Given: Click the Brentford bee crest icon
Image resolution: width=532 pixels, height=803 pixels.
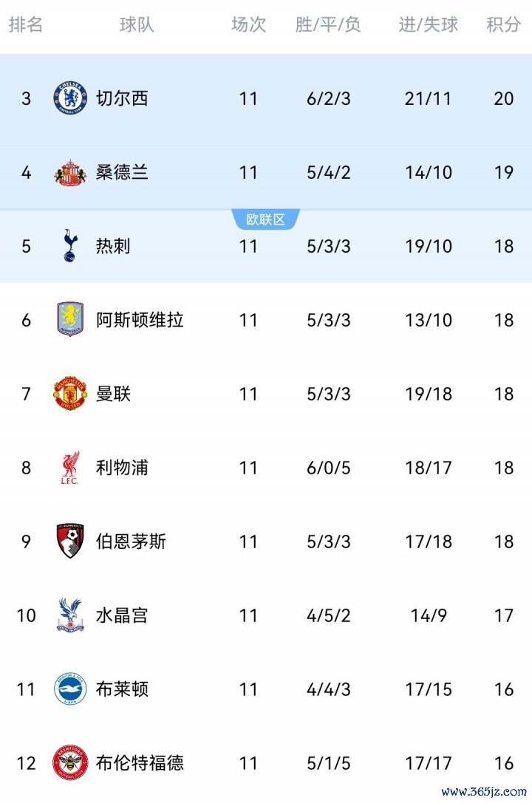Looking at the screenshot, I should pos(70,763).
